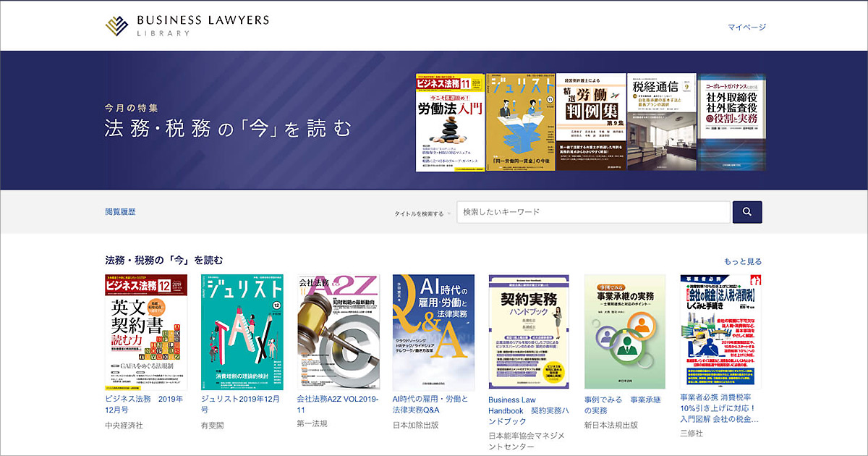Open 英文契約書 ビジネス法務 cover image
Viewport: 868px width, 456px height.
tap(146, 332)
